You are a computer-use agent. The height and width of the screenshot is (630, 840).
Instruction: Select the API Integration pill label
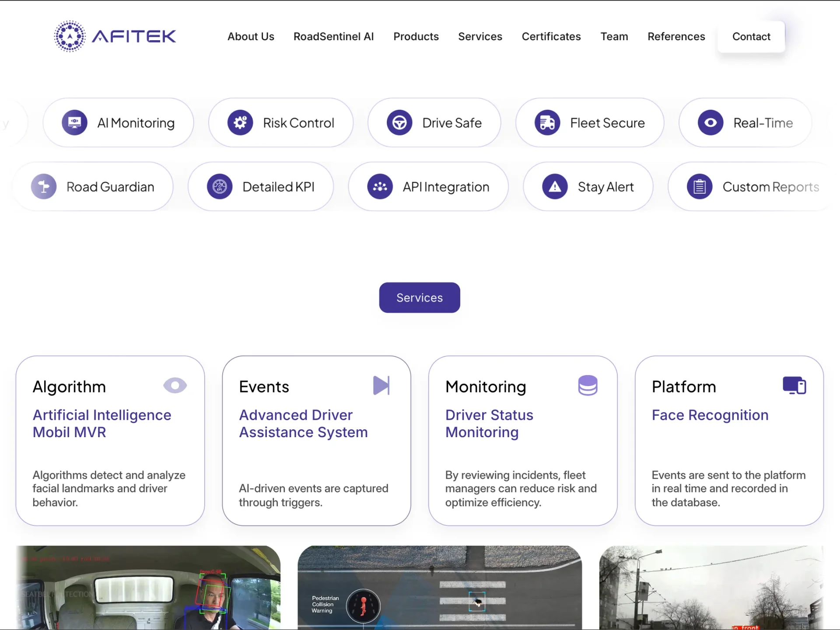coord(446,187)
